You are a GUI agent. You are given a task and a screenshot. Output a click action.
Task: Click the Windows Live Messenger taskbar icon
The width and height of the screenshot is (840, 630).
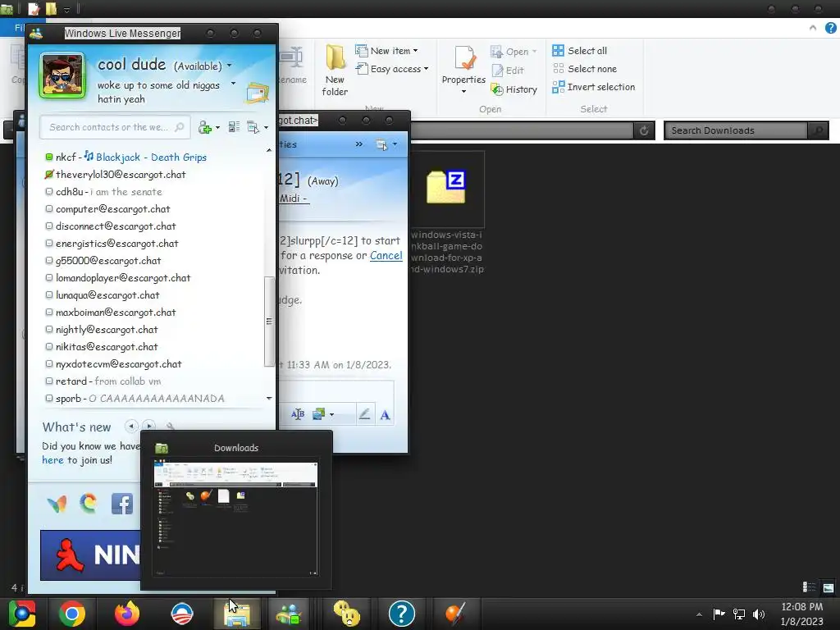pyautogui.click(x=289, y=614)
